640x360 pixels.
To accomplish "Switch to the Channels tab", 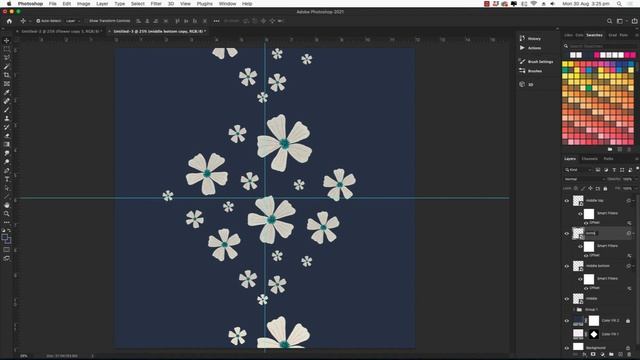I will (x=589, y=159).
